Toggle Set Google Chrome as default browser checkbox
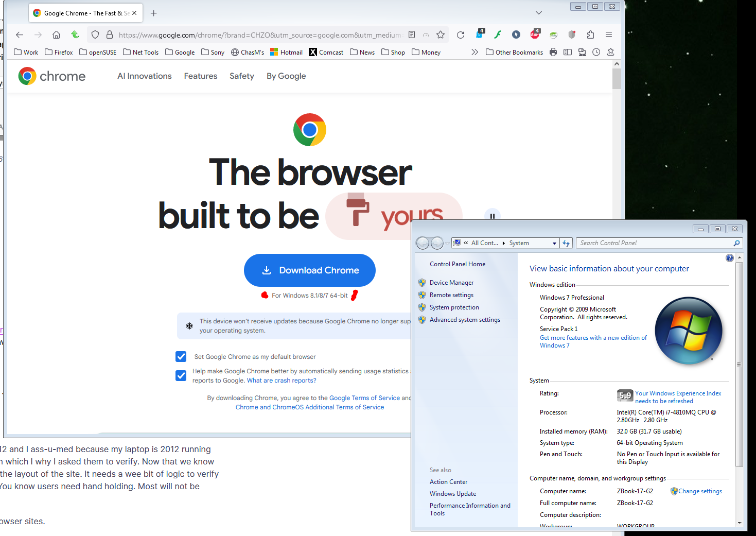Image resolution: width=756 pixels, height=536 pixels. click(181, 356)
